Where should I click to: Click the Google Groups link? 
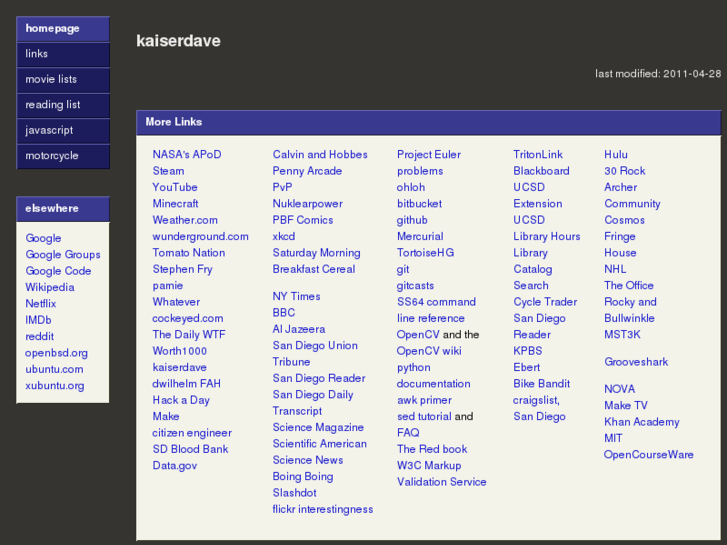(63, 255)
